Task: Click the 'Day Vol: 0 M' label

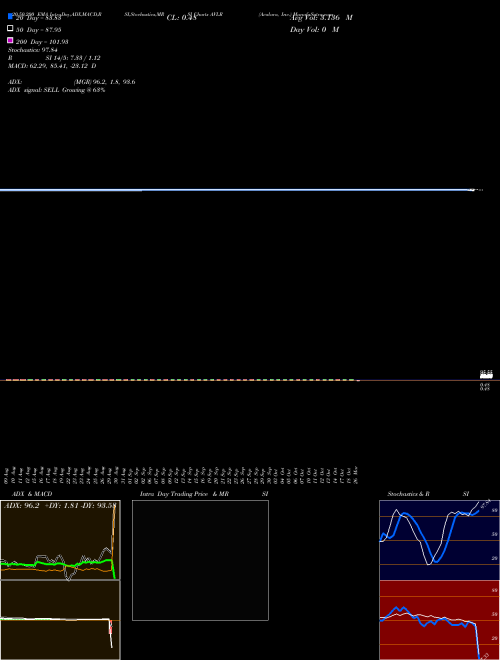Action: click(x=314, y=30)
